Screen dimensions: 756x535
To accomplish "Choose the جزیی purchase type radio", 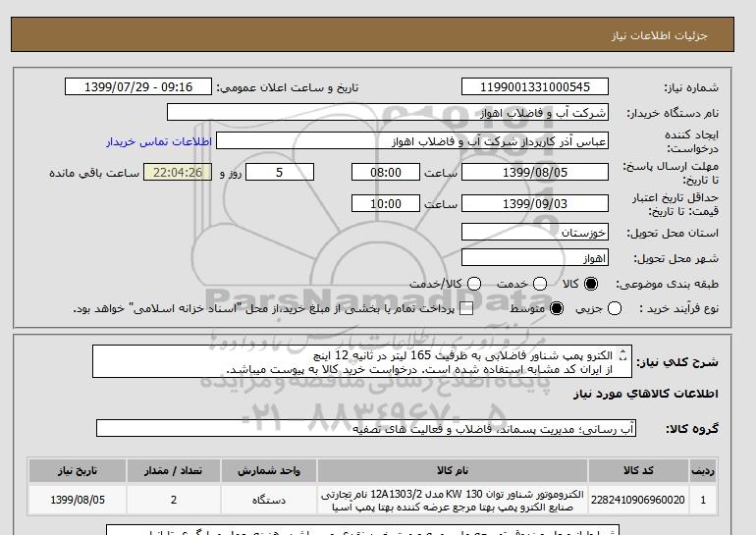I will (615, 308).
